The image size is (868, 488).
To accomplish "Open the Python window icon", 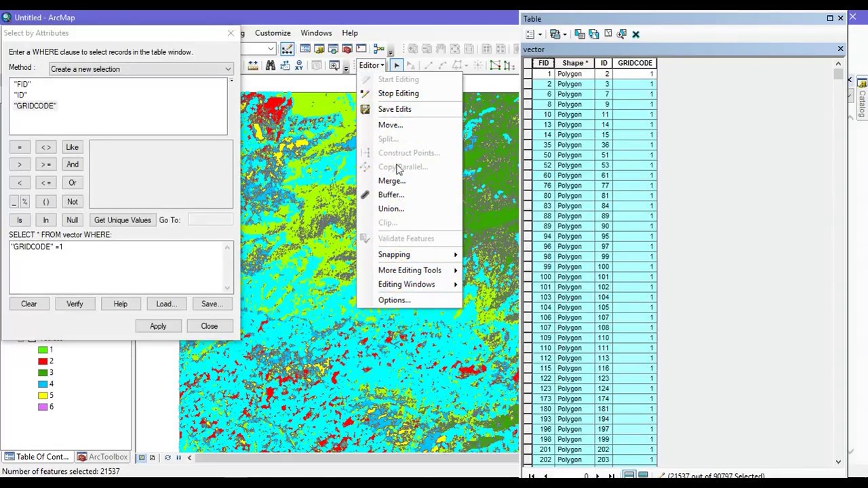I will 361,49.
